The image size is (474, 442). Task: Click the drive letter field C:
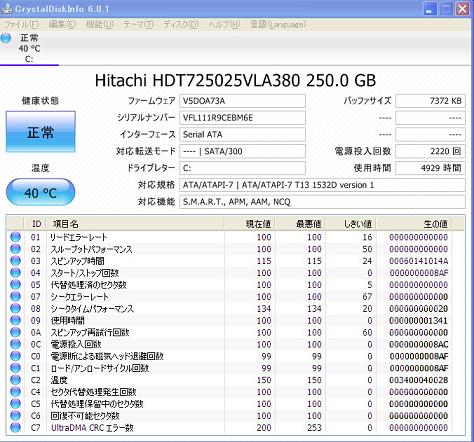click(242, 168)
